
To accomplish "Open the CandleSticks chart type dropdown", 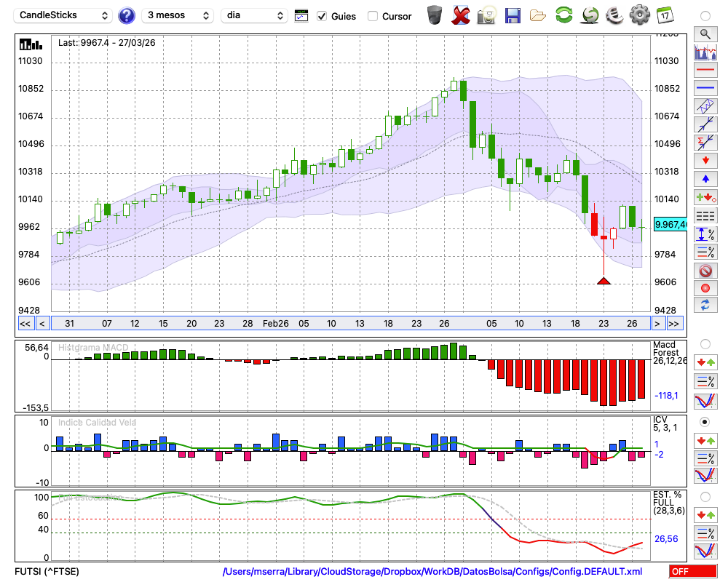I will pyautogui.click(x=63, y=15).
